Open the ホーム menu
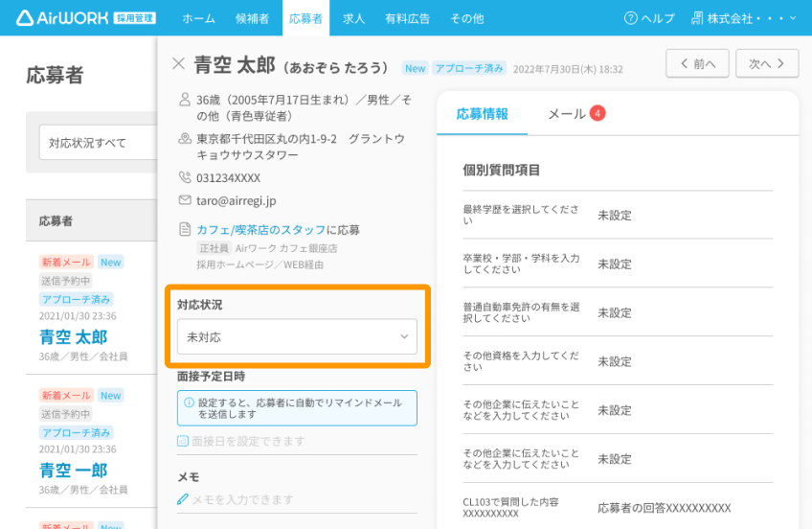The height and width of the screenshot is (529, 812). click(x=198, y=18)
